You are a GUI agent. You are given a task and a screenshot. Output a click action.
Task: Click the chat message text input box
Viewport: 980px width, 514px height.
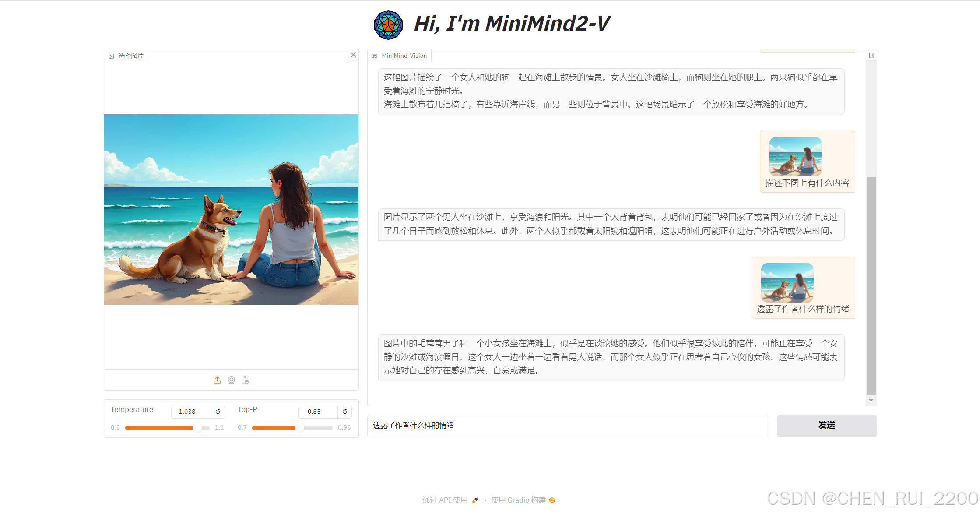click(x=567, y=426)
